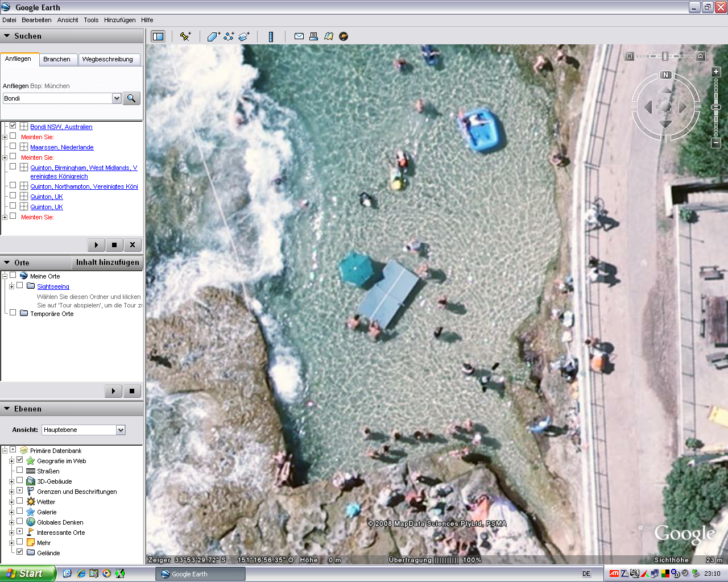Open the Ruler measuring tool

tap(271, 36)
